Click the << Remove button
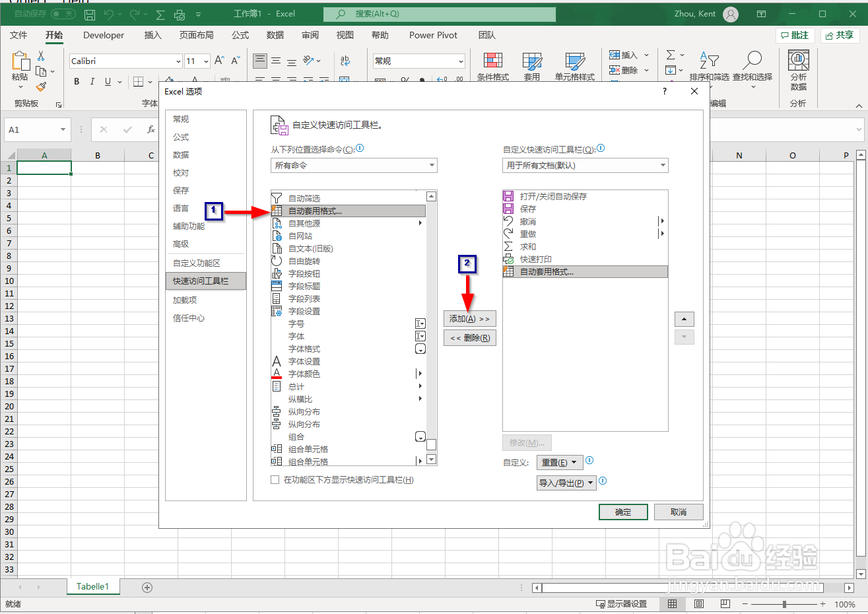Screen dimensions: 868x614 click(469, 338)
